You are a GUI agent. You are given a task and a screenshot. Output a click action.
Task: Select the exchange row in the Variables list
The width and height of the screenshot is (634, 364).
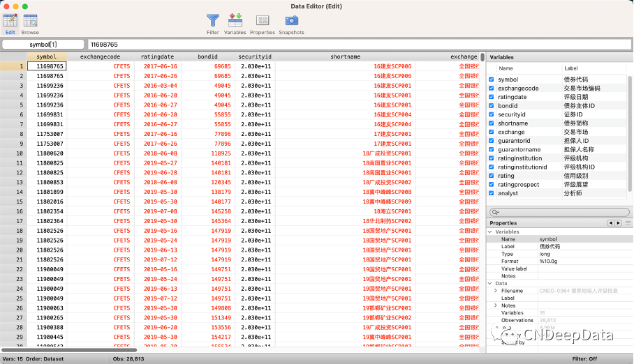point(557,132)
